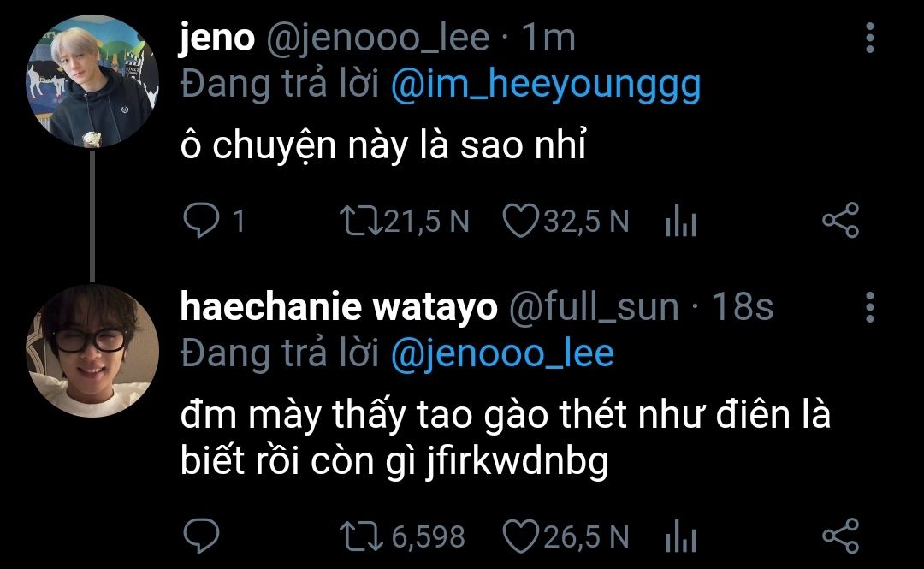Click the haechanie watayo display name
The image size is (924, 569).
pyautogui.click(x=338, y=307)
